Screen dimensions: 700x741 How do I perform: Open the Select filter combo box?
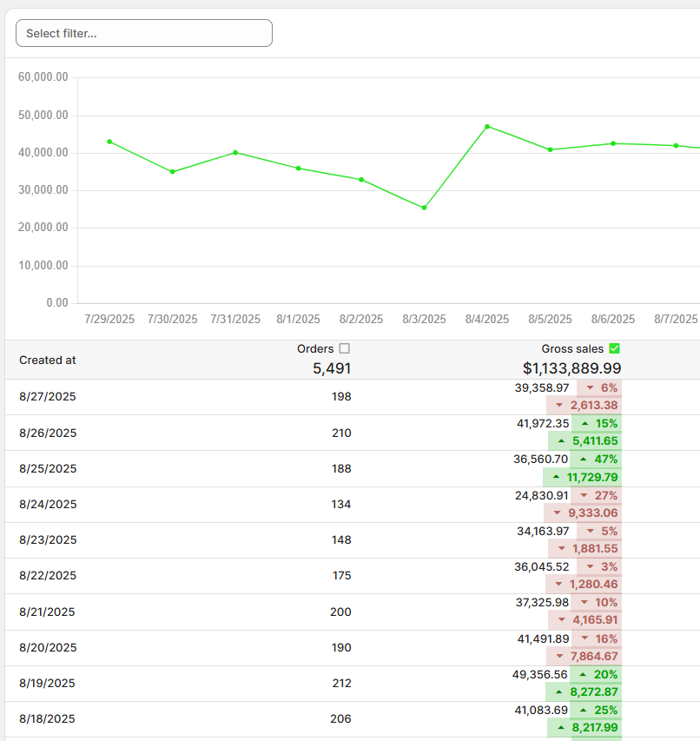pos(144,33)
